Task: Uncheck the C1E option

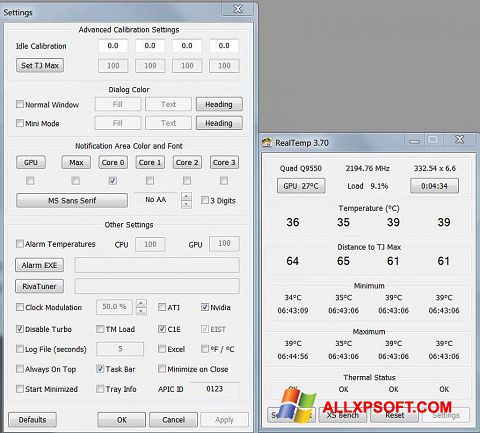Action: point(162,329)
